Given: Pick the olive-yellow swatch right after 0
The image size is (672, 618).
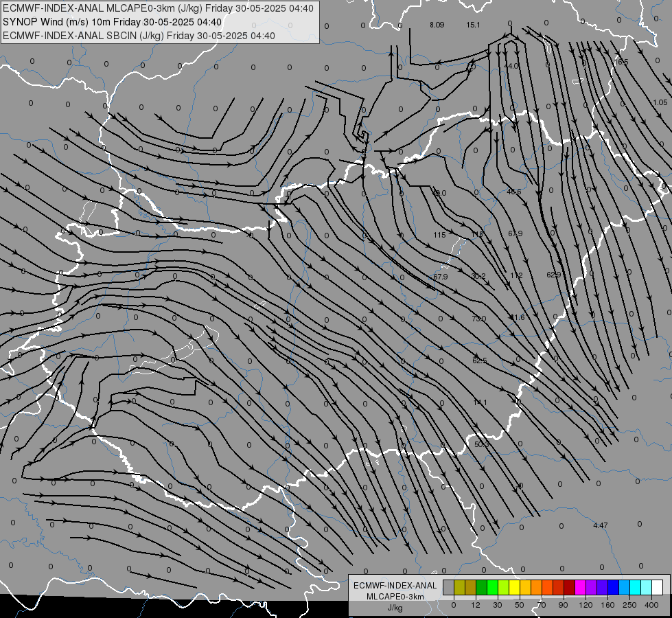Looking at the screenshot, I should point(459,587).
